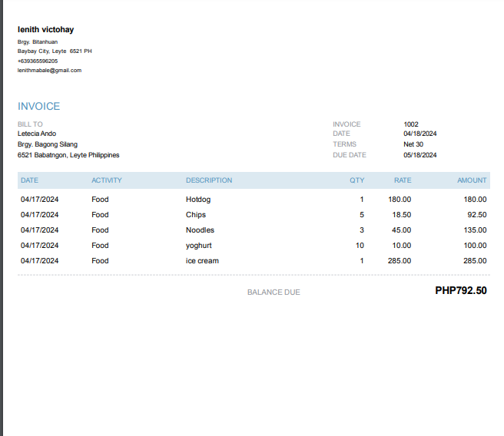Select the Noodles description cell

tap(200, 230)
